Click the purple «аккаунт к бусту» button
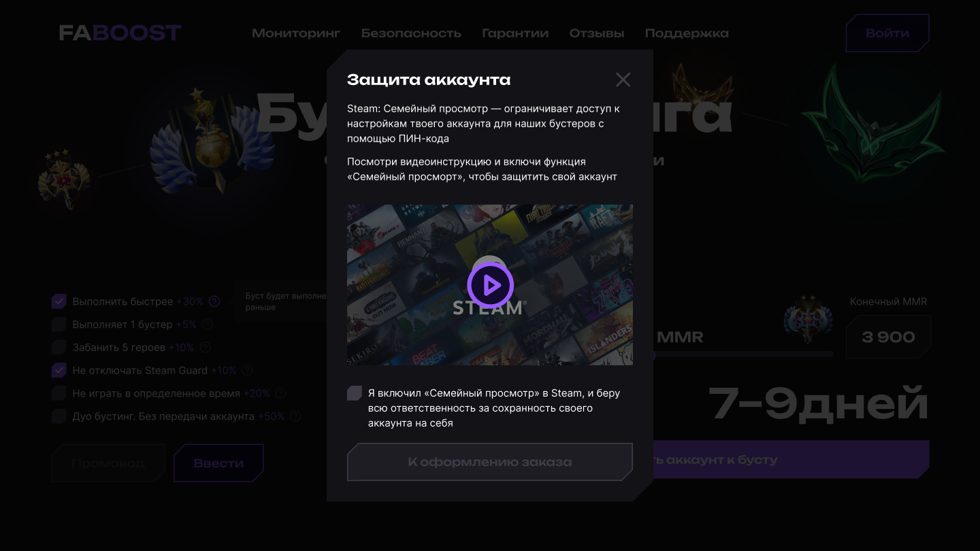This screenshot has width=980, height=551. click(x=791, y=460)
